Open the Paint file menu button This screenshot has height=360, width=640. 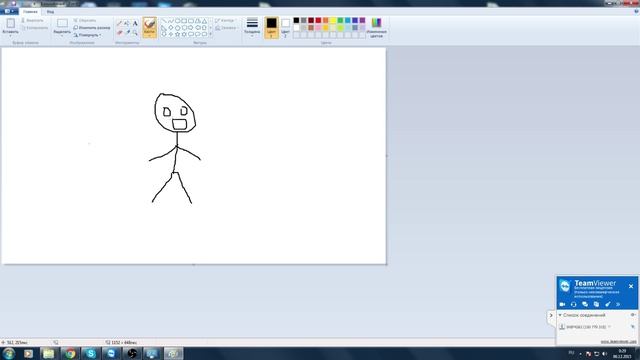coord(9,11)
